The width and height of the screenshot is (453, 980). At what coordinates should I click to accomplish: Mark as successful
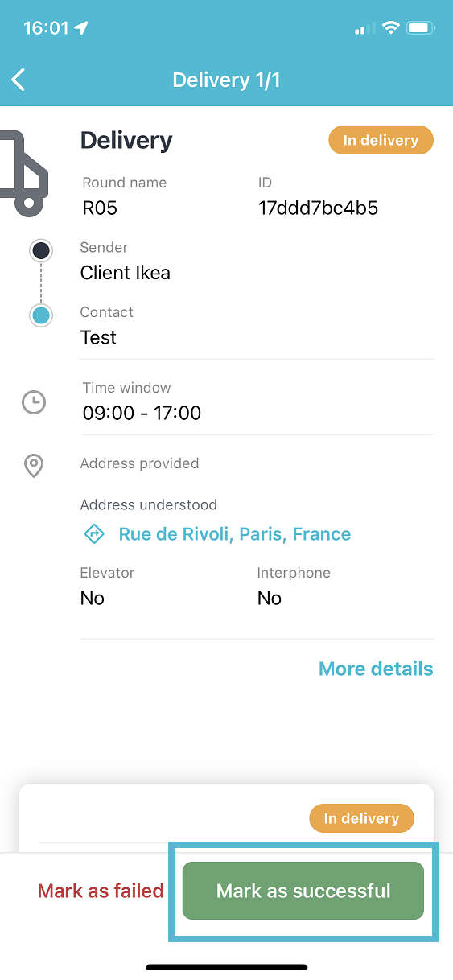click(x=303, y=891)
